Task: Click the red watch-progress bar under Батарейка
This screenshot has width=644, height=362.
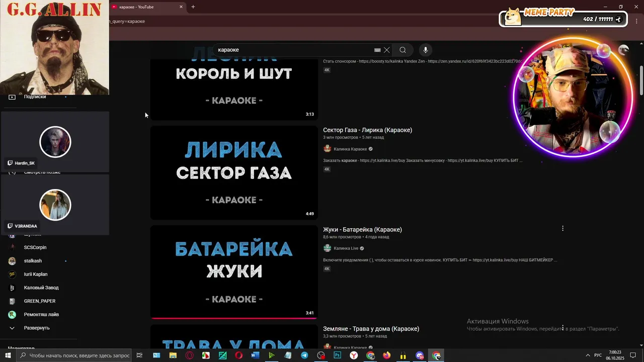Action: (234, 318)
